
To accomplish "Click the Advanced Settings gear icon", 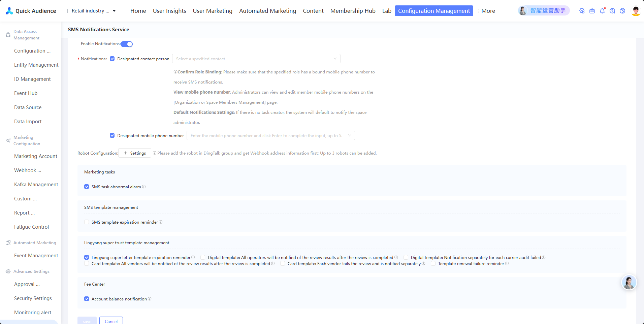I will pos(8,271).
